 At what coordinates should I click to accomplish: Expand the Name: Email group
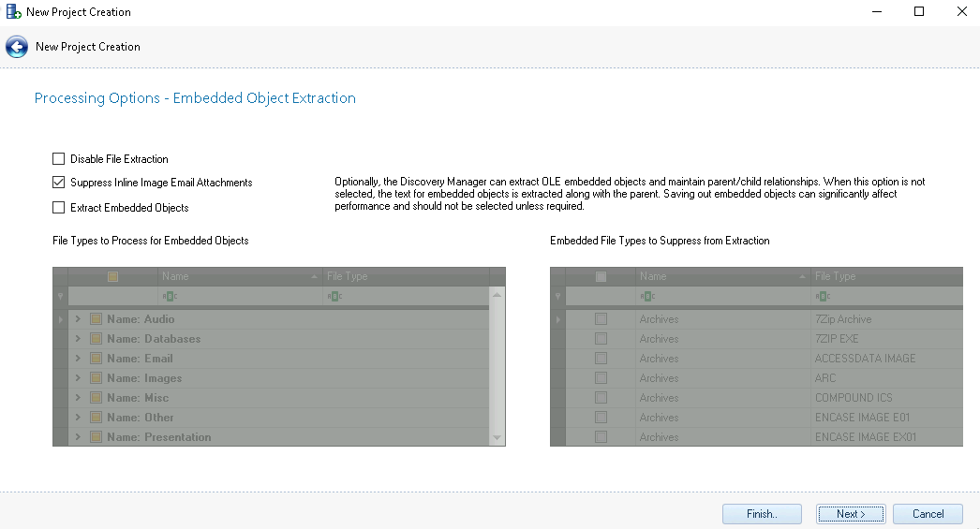(x=78, y=359)
